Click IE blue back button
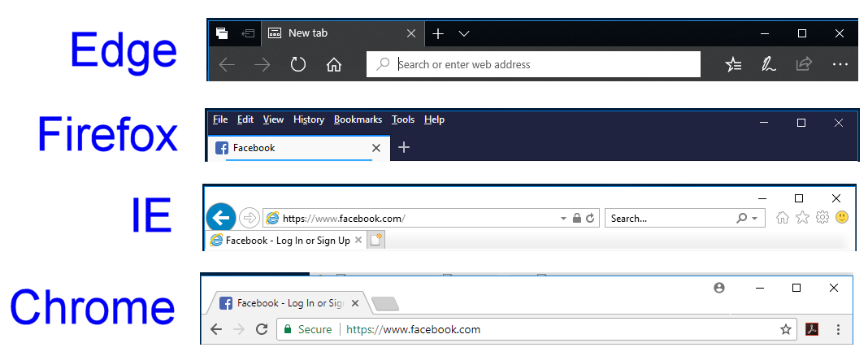Viewport: 868px width, 356px height. [221, 218]
